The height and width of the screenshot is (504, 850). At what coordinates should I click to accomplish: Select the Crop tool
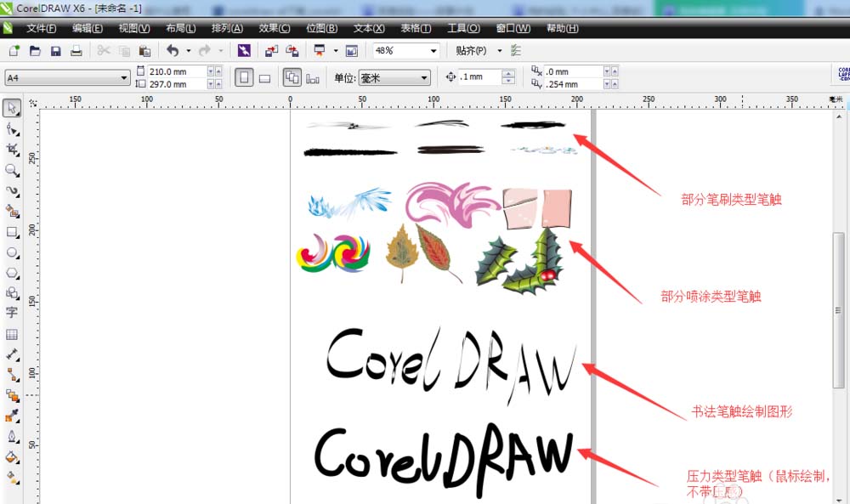tap(12, 150)
